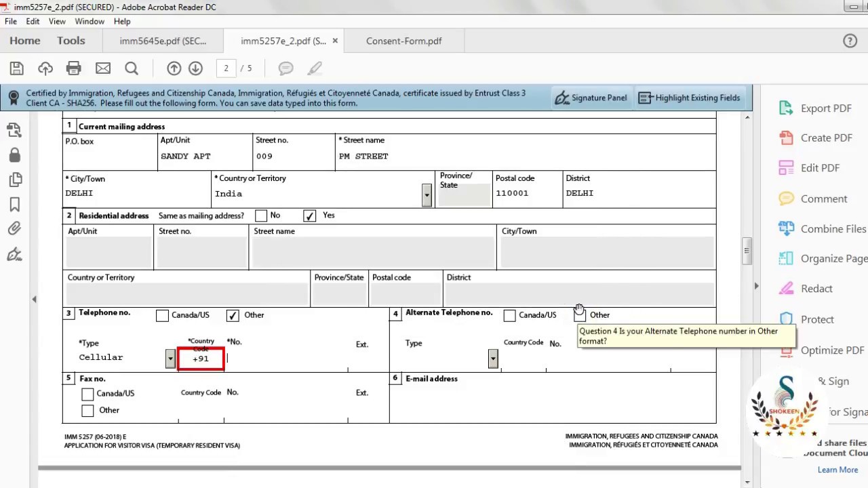The width and height of the screenshot is (868, 488).
Task: Check Canada/US for Telephone no.
Action: tap(162, 315)
